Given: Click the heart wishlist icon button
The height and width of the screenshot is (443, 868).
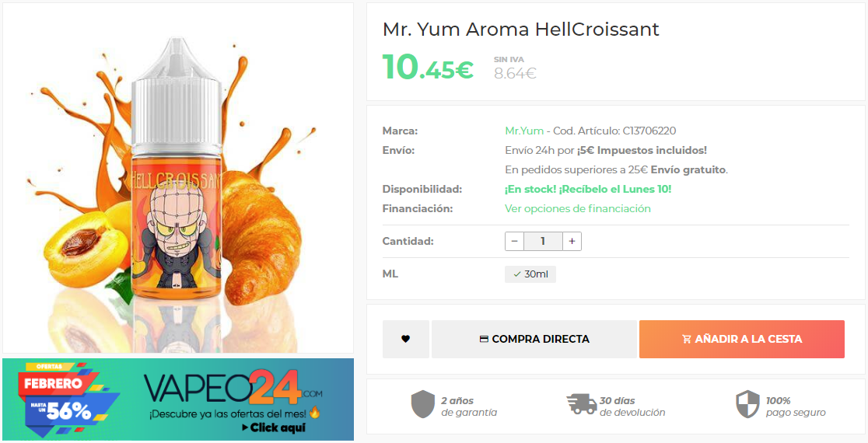Looking at the screenshot, I should [x=406, y=339].
